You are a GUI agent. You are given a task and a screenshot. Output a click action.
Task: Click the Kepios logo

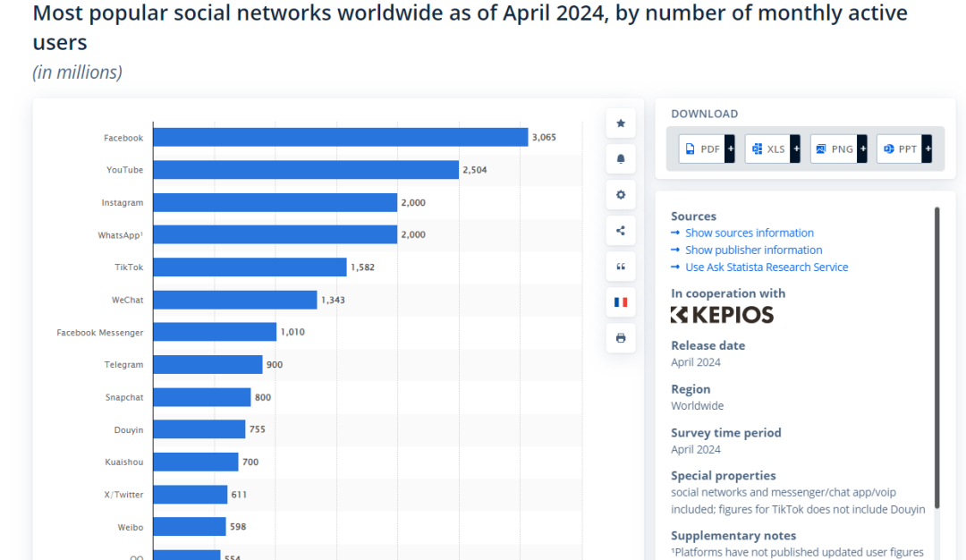pyautogui.click(x=722, y=315)
